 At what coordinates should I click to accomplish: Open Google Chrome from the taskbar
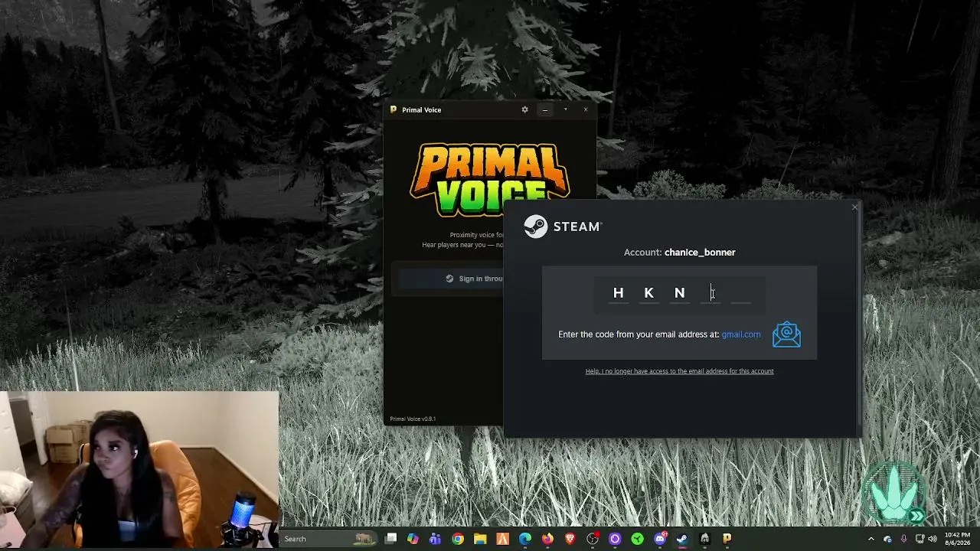458,539
